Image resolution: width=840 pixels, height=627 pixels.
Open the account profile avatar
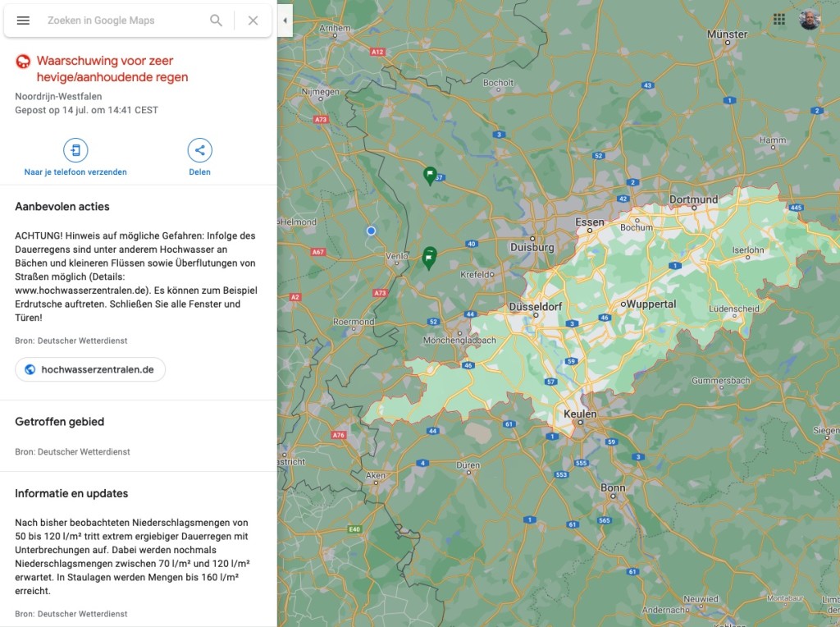810,20
